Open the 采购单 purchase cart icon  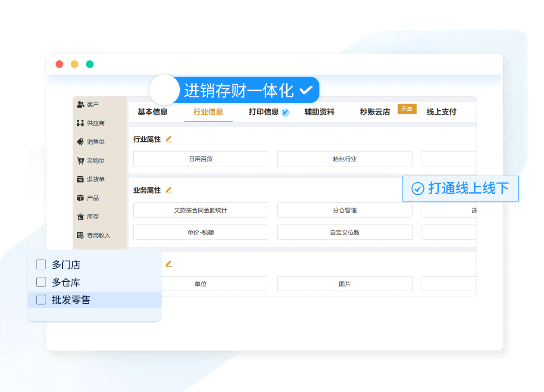point(81,161)
